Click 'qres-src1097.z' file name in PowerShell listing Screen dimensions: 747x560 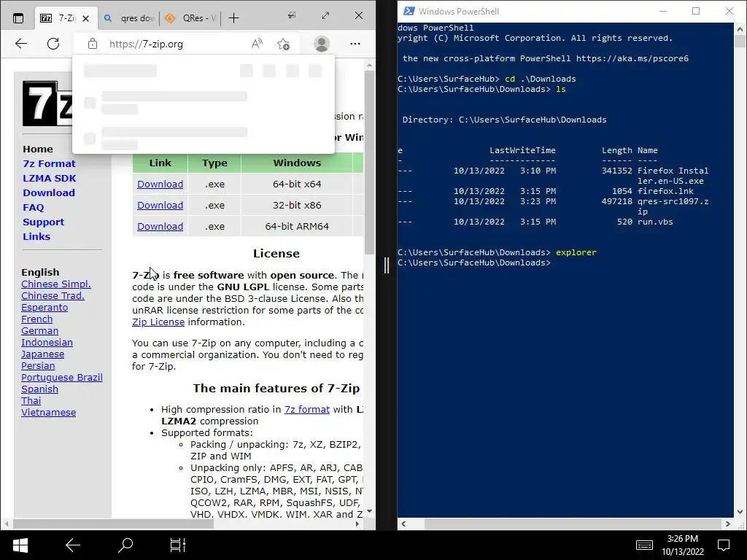[673, 201]
